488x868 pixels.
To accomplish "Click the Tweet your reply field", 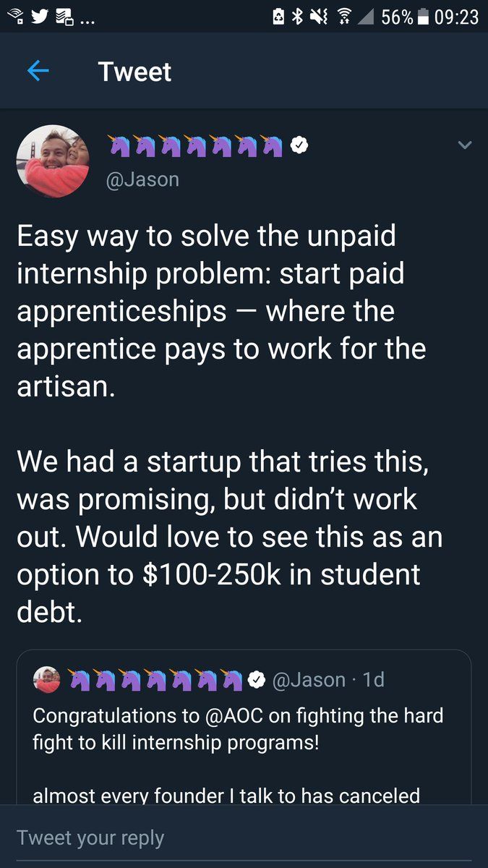I will click(244, 838).
